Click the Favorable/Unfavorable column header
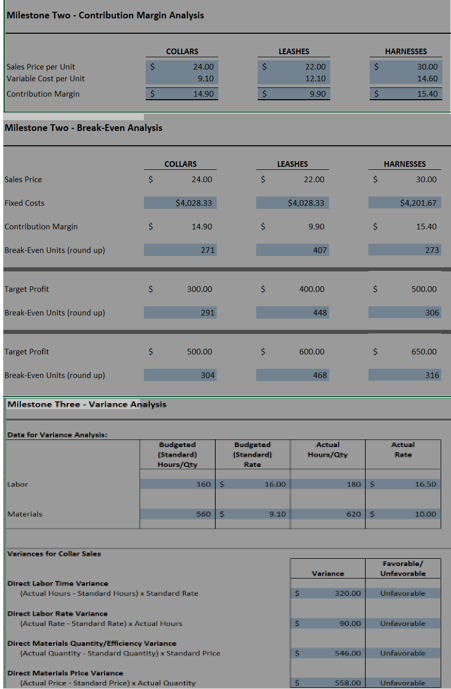Screen dimensions: 451x689 pyautogui.click(x=403, y=569)
